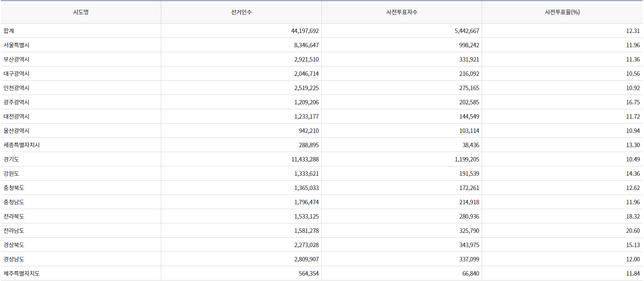Select the 서울특별시 row label

[16, 45]
